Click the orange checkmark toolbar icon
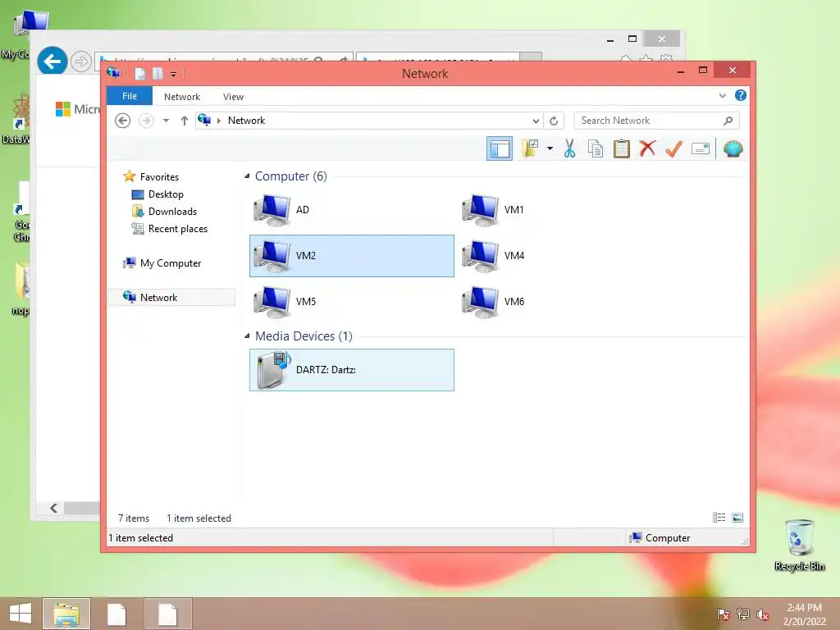Viewport: 840px width, 630px height. point(673,148)
